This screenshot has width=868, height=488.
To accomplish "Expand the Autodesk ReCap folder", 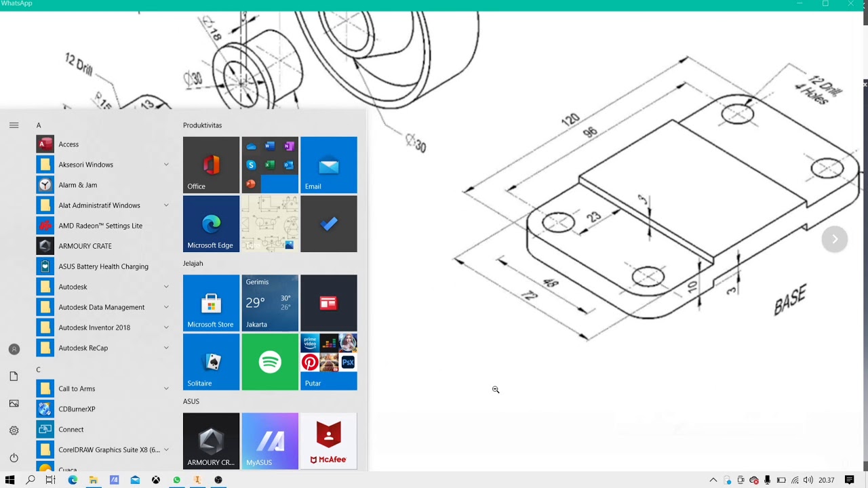I will (104, 348).
